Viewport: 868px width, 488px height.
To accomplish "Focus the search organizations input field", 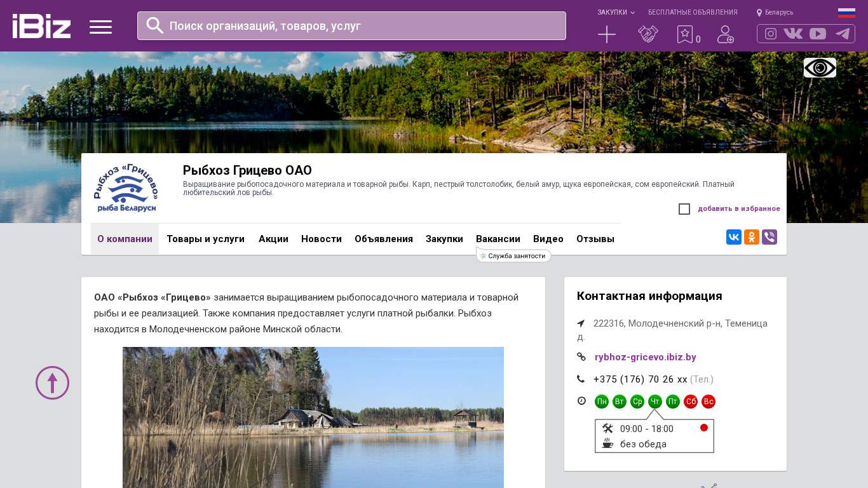I will (351, 25).
